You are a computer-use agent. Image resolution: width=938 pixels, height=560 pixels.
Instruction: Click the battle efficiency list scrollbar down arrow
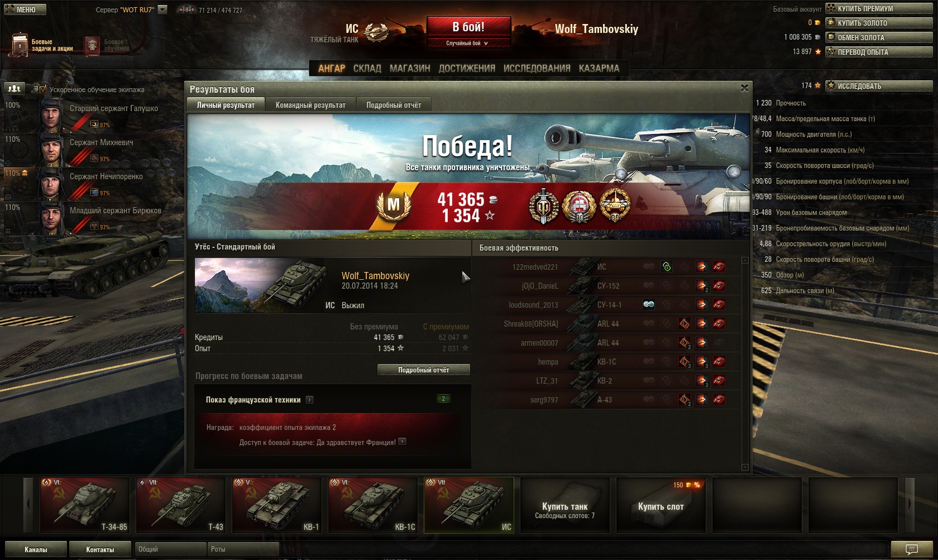(745, 467)
